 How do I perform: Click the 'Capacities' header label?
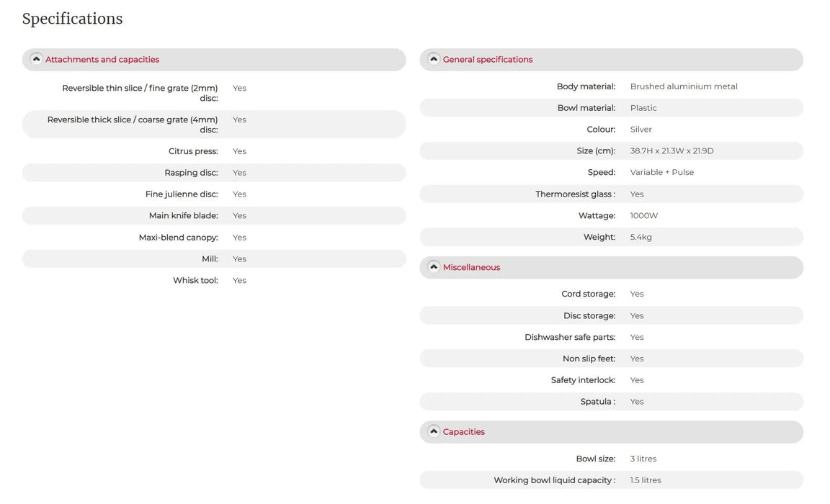click(x=463, y=432)
